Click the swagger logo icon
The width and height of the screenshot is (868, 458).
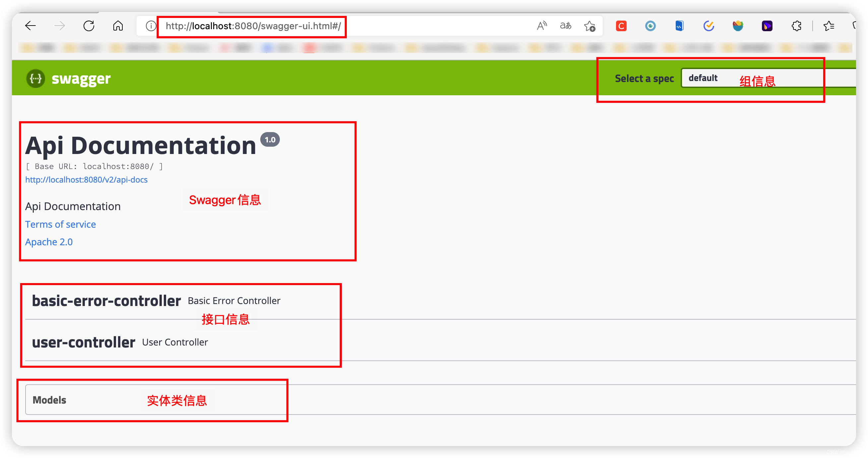[36, 79]
